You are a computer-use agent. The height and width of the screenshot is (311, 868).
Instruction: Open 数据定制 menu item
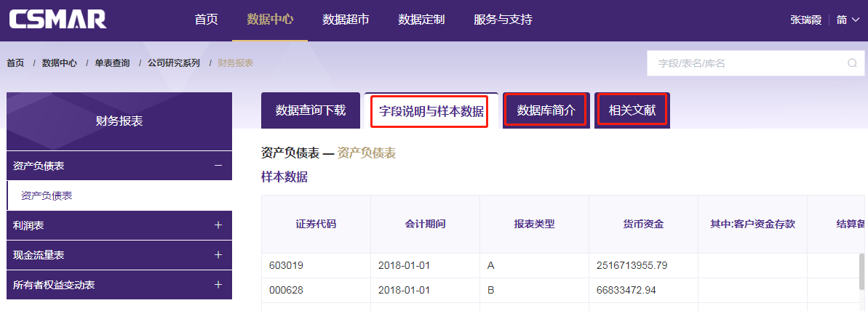(x=421, y=20)
